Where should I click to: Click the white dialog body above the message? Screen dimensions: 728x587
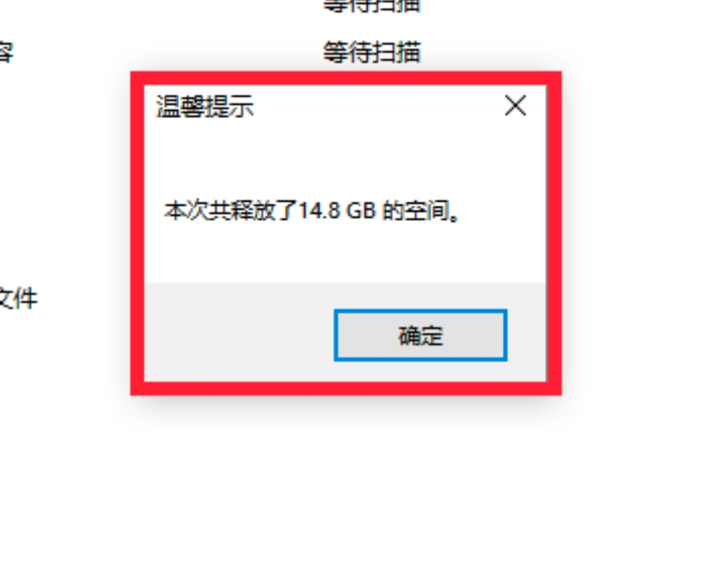[344, 160]
